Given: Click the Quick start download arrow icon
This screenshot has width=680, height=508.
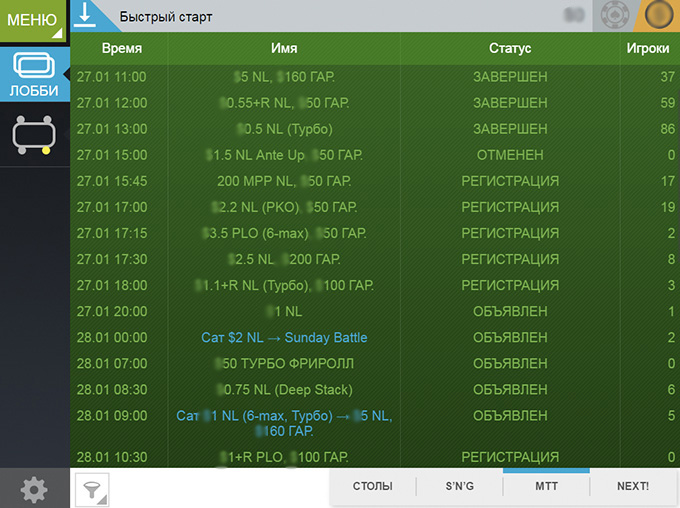Looking at the screenshot, I should (87, 15).
